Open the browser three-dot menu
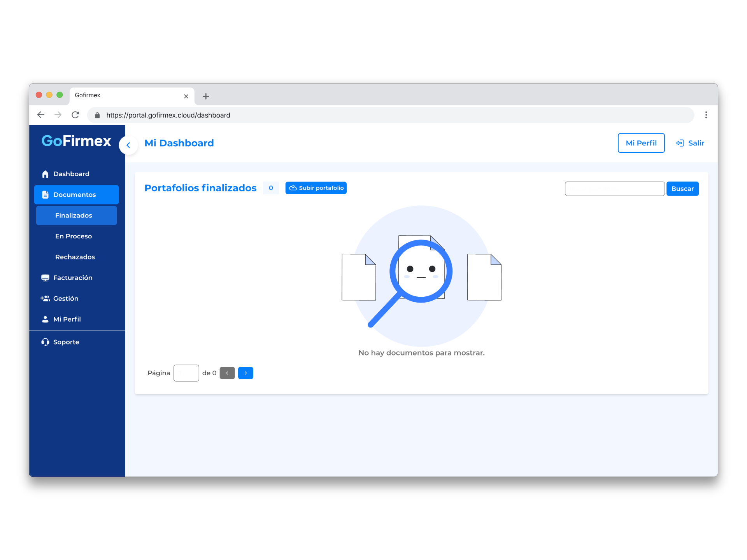This screenshot has width=747, height=560. tap(706, 115)
